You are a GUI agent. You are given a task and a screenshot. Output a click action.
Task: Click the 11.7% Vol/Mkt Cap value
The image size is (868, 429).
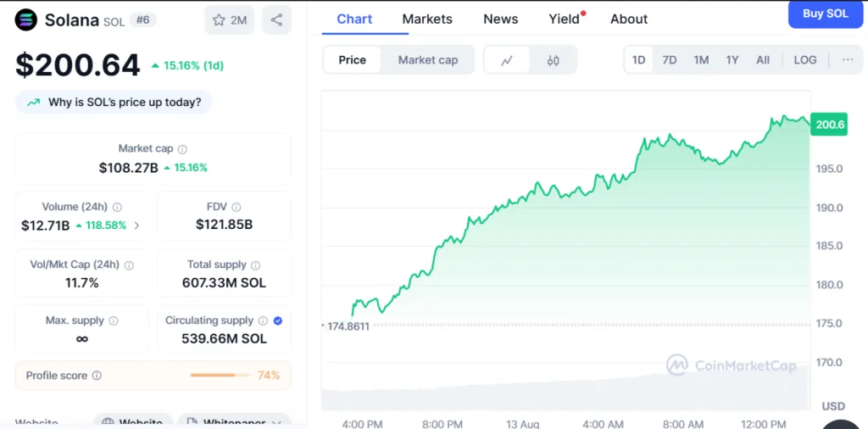click(x=82, y=283)
